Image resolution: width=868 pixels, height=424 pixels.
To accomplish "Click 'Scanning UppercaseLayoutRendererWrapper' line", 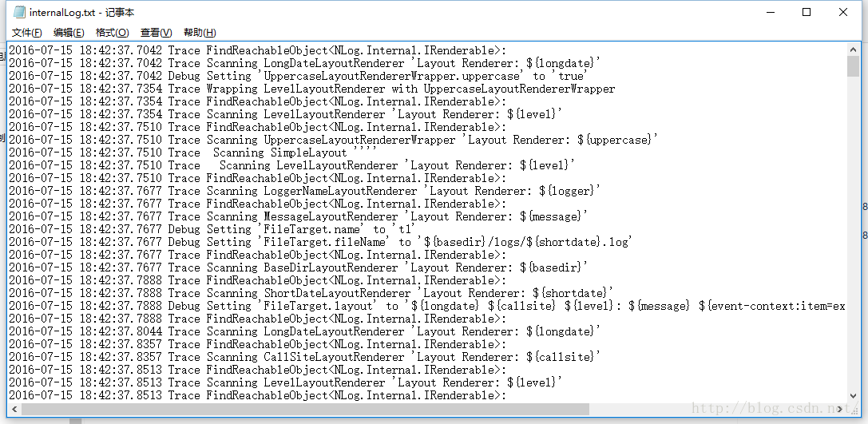I will point(334,140).
